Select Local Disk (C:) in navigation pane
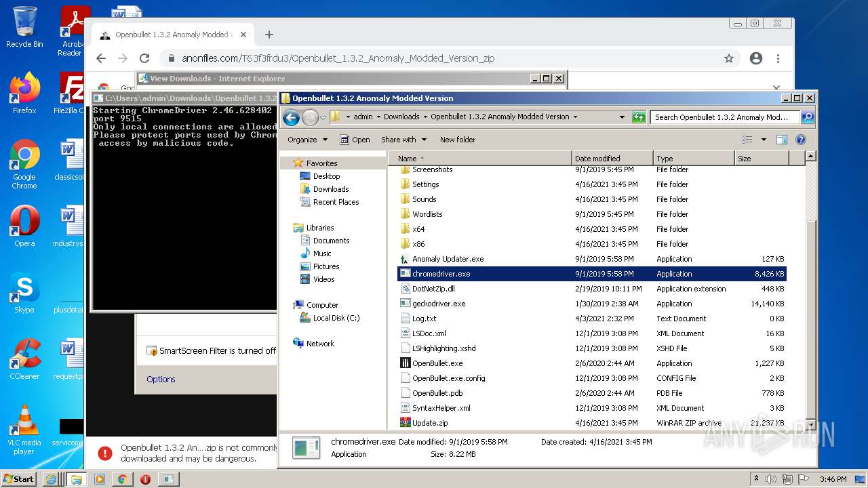Image resolution: width=868 pixels, height=488 pixels. coord(336,318)
